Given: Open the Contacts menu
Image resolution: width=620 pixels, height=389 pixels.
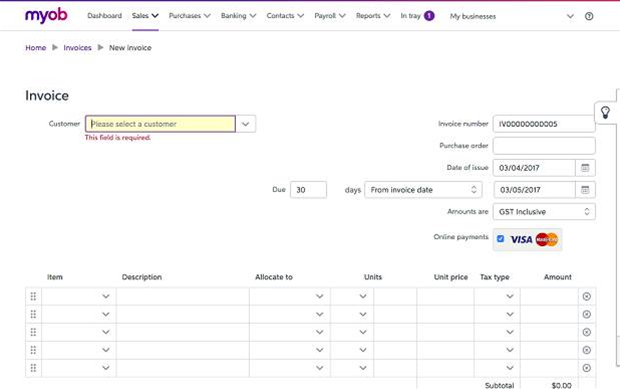Looking at the screenshot, I should (285, 16).
